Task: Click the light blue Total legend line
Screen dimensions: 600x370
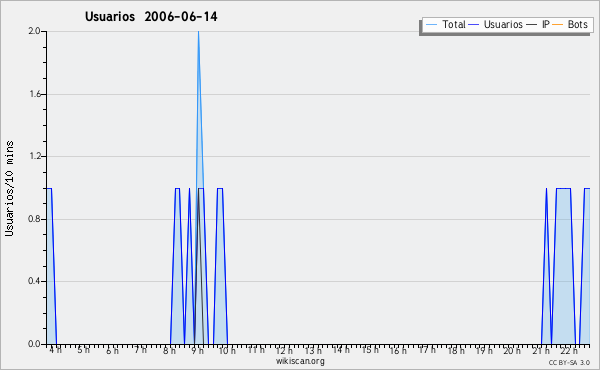Action: coord(431,25)
